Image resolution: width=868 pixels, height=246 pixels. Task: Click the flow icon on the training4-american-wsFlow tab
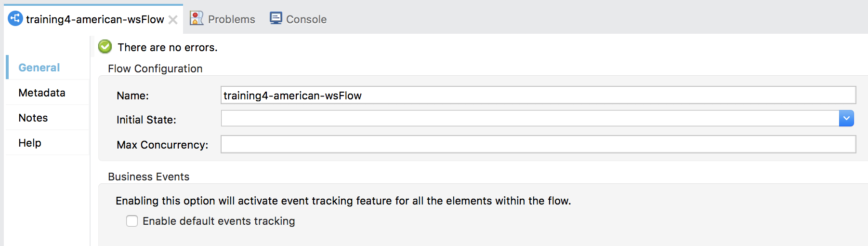tap(15, 19)
